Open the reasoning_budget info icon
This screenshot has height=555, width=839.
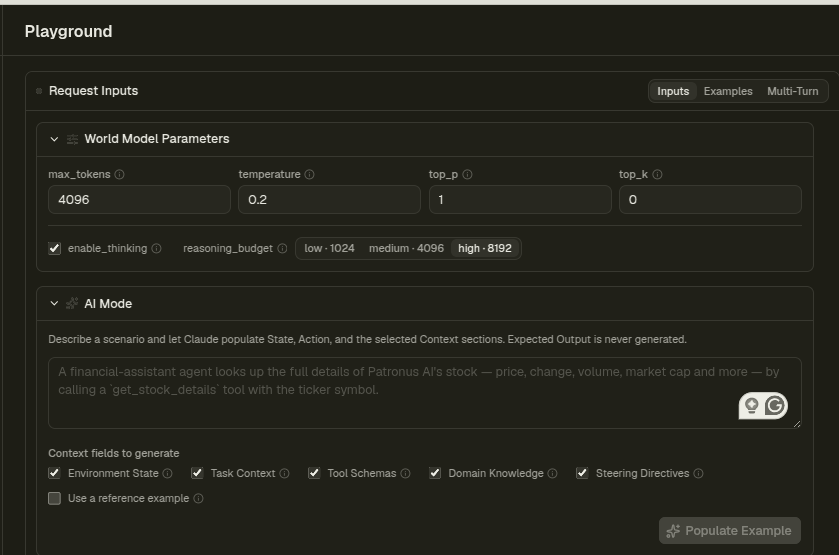tap(282, 248)
